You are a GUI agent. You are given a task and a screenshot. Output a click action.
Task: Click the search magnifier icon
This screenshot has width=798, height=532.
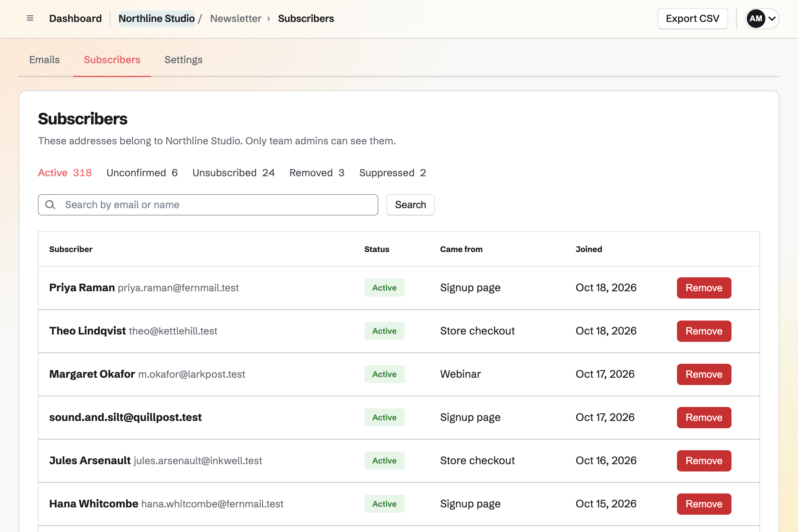[50, 204]
